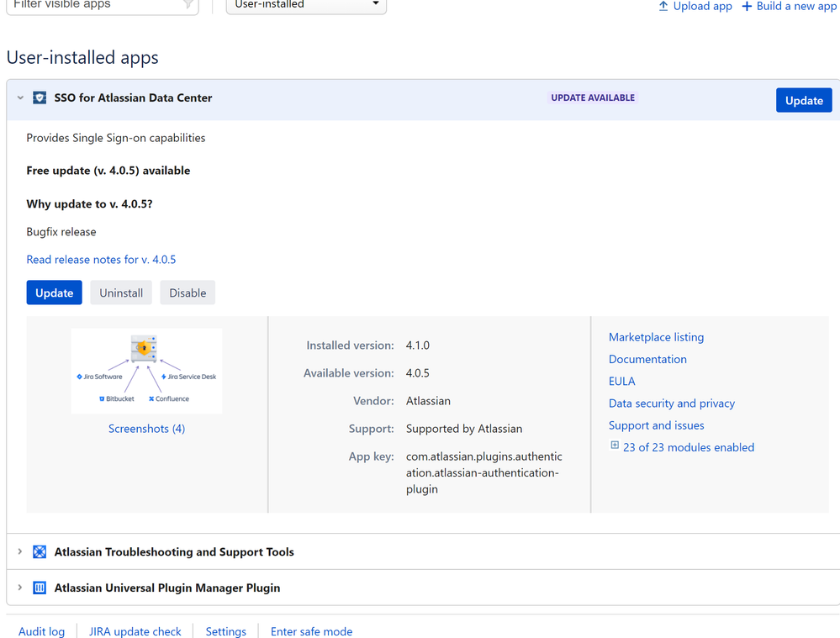Open the Screenshots (4) link
Image resolution: width=840 pixels, height=638 pixels.
coord(147,429)
